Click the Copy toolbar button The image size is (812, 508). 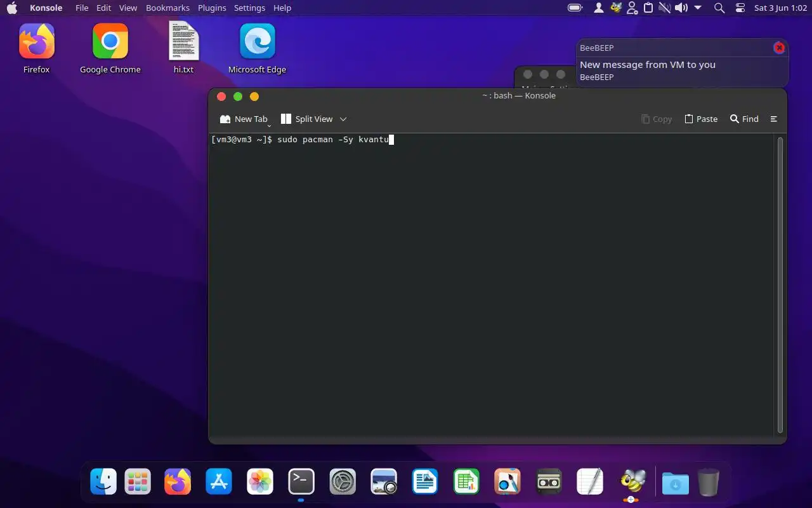point(657,119)
